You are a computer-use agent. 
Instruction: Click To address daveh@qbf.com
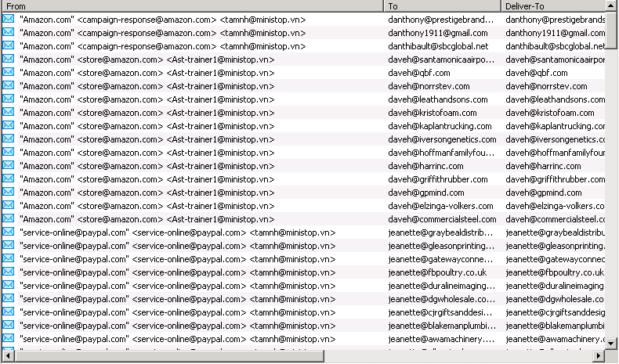click(x=419, y=73)
